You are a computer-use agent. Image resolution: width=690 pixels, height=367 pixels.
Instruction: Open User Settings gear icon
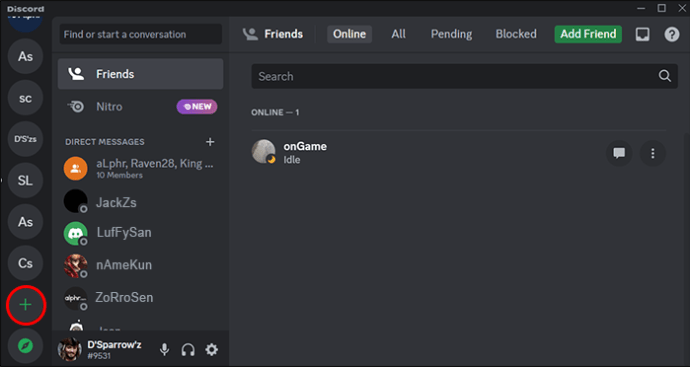pos(212,350)
